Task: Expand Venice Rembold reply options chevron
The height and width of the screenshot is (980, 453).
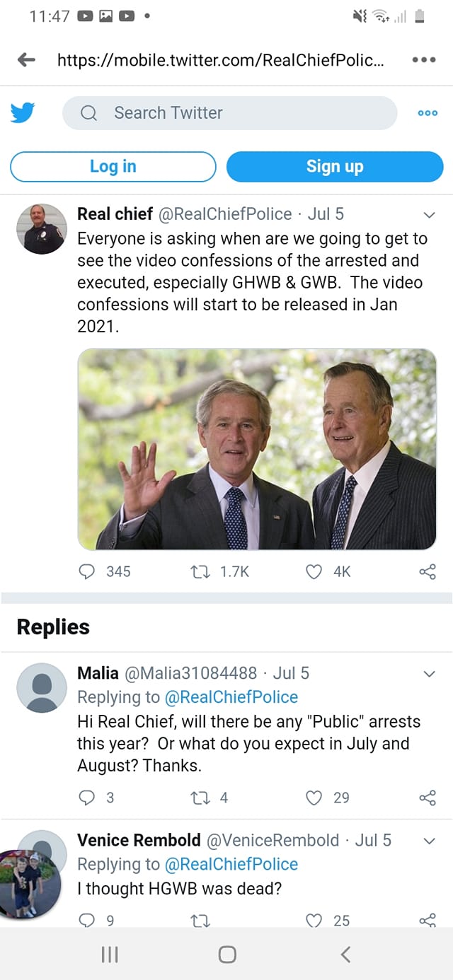Action: pos(429,841)
